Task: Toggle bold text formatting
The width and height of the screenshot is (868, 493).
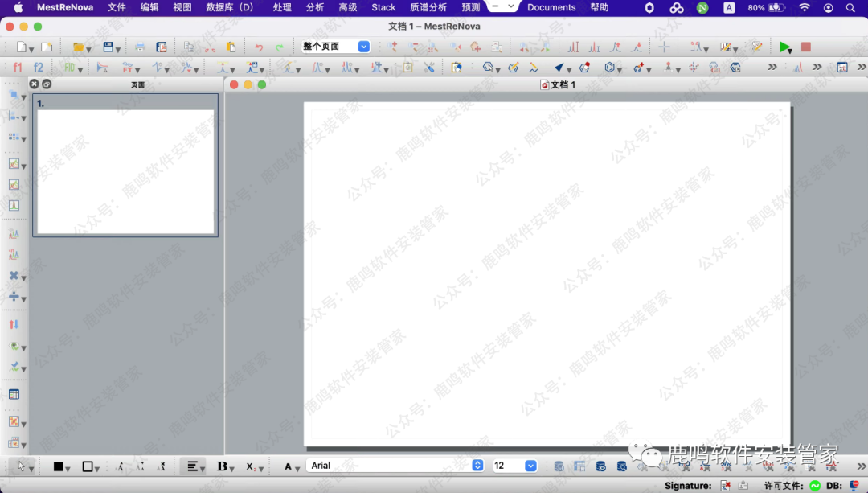Action: (222, 466)
